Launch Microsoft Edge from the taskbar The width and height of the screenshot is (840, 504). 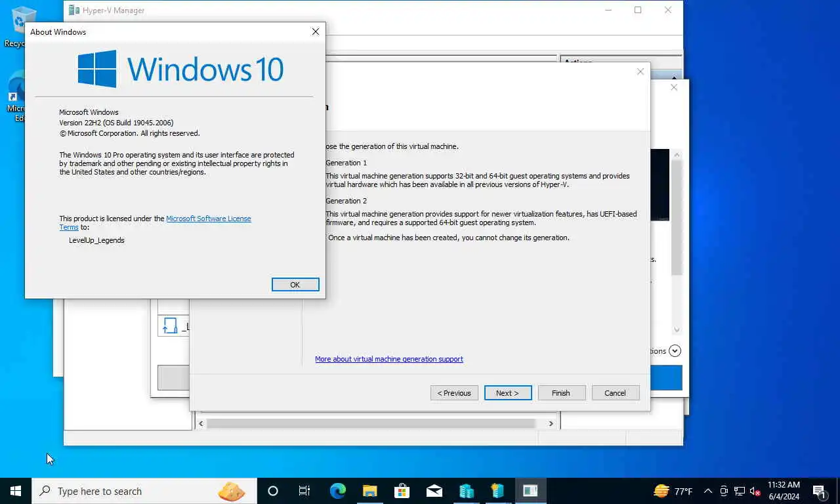click(337, 491)
